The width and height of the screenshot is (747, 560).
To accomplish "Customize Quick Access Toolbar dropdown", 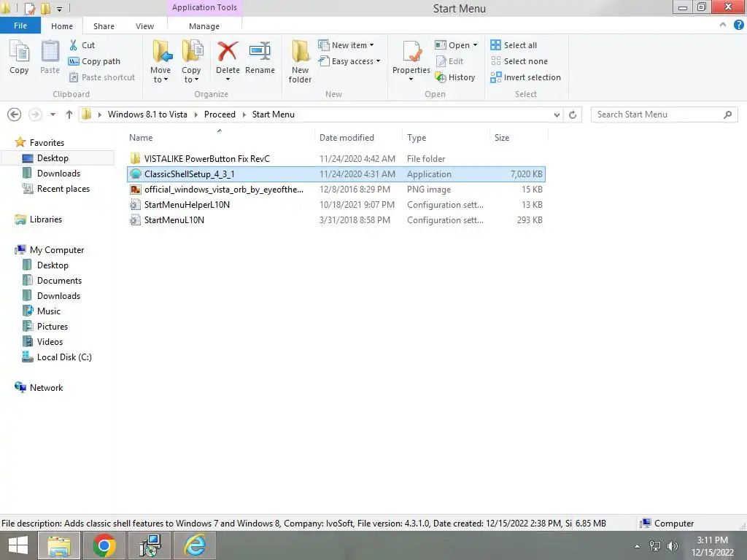I will (59, 9).
